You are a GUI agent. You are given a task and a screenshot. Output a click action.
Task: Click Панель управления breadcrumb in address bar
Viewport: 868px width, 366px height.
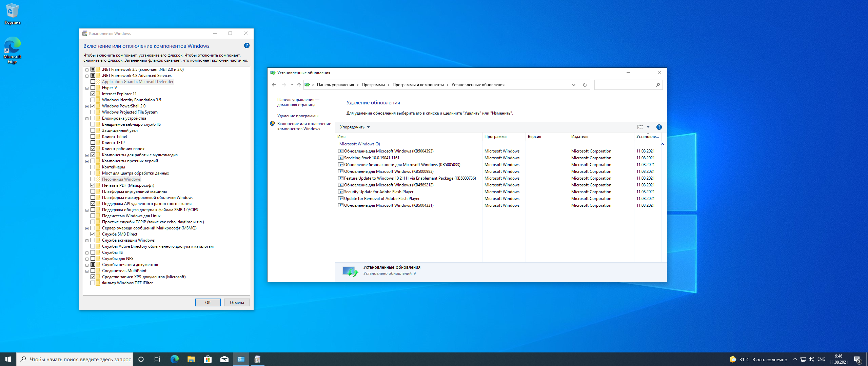coord(335,85)
